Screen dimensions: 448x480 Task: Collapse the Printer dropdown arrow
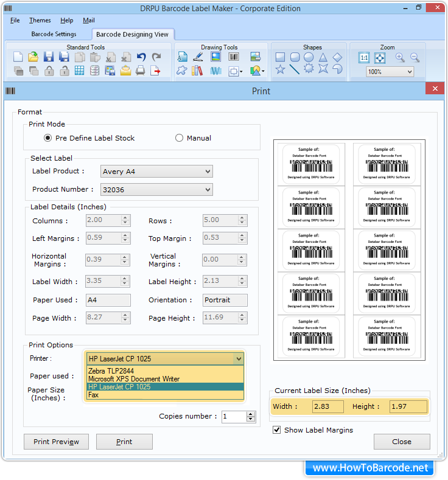tap(239, 359)
